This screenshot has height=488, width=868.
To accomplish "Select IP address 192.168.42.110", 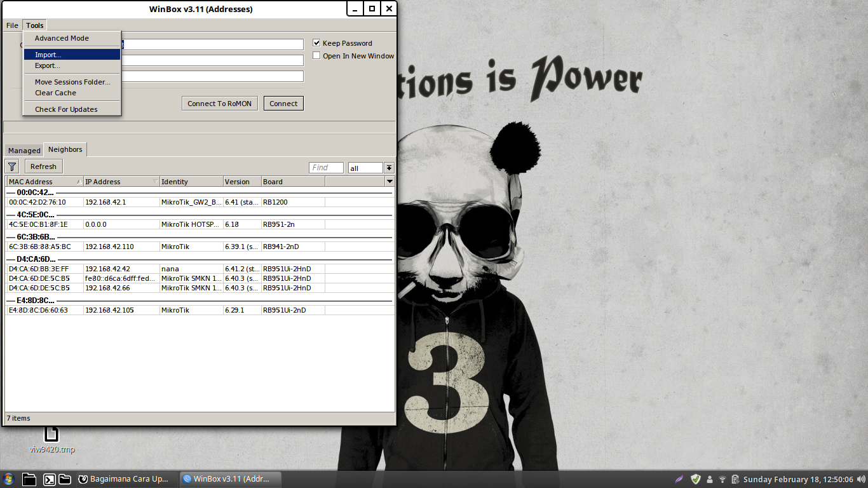I will click(109, 247).
